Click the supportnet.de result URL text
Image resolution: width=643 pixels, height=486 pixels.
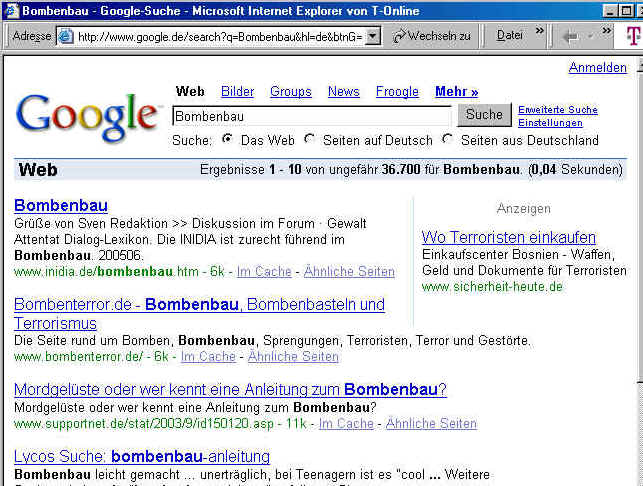pyautogui.click(x=144, y=423)
